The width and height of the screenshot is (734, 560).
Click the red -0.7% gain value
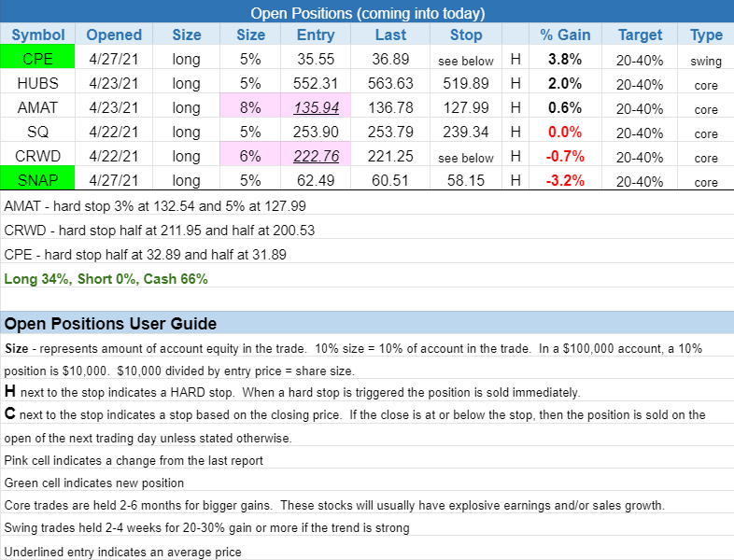click(565, 156)
